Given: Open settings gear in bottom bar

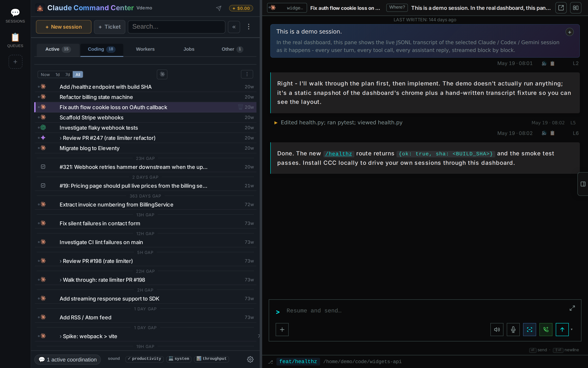Looking at the screenshot, I should (250, 359).
